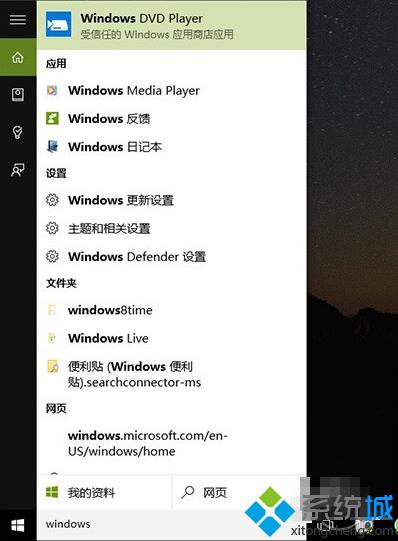This screenshot has width=398, height=541.
Task: Click the Windows Live folder icon
Action: (x=52, y=338)
